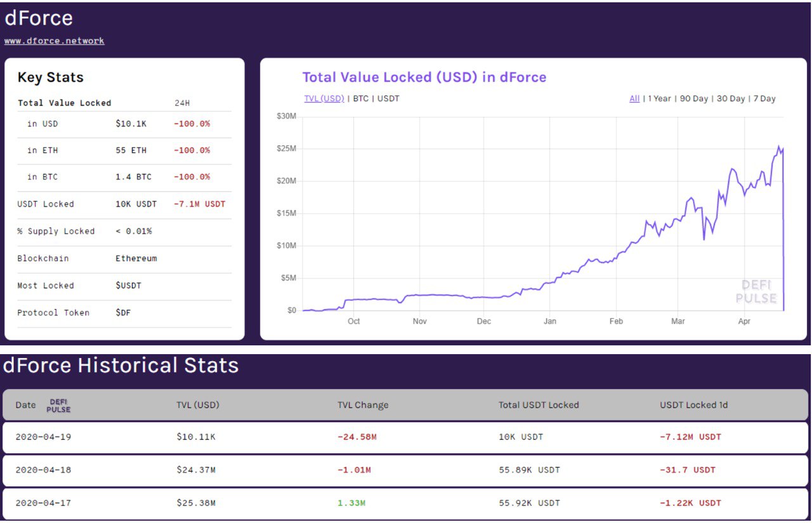Image resolution: width=812 pixels, height=523 pixels.
Task: Click the -31.7 USDT cell
Action: point(688,470)
